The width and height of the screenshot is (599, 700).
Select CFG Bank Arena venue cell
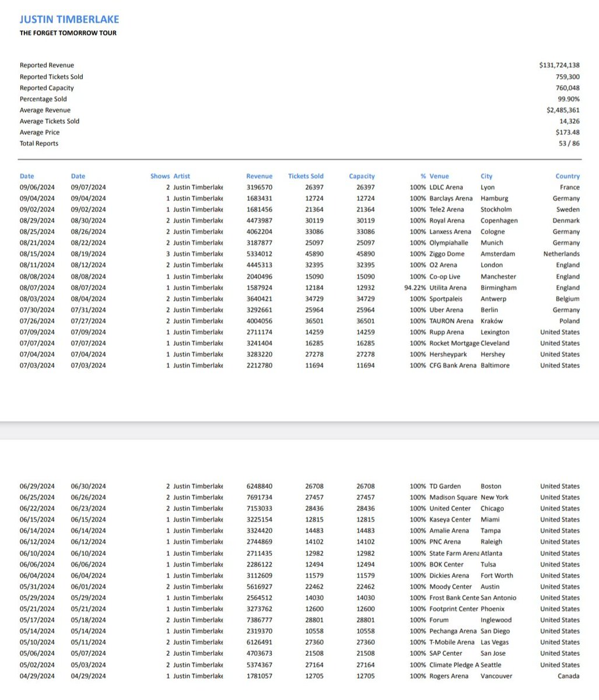453,365
